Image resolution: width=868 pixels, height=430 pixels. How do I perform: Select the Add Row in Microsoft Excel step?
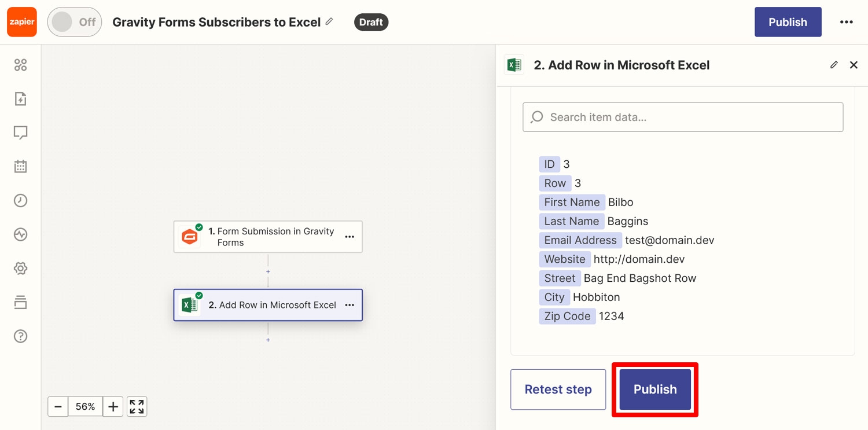[268, 305]
